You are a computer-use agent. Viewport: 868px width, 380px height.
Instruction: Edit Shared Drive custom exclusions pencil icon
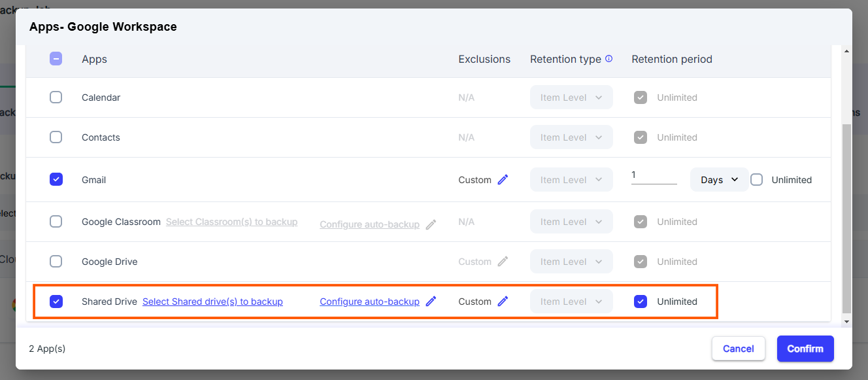point(503,301)
